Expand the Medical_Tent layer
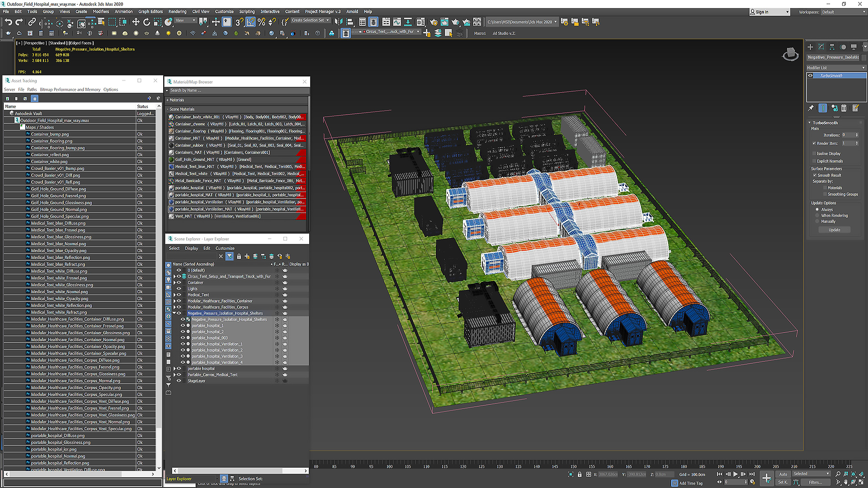 [175, 295]
